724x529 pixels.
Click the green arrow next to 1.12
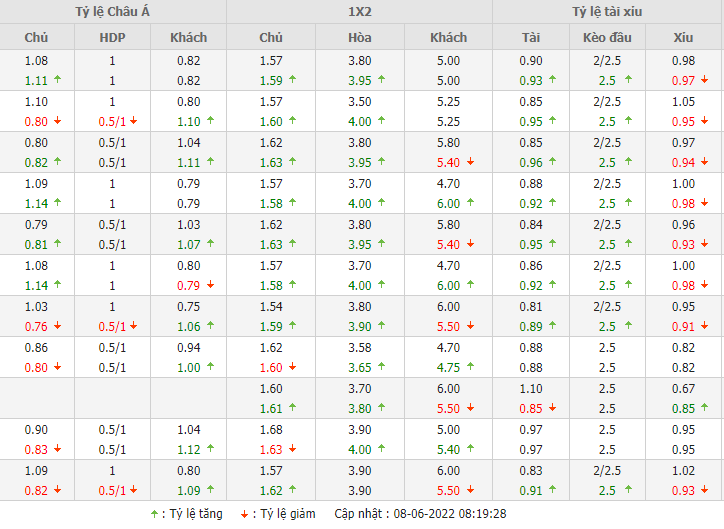(210, 449)
